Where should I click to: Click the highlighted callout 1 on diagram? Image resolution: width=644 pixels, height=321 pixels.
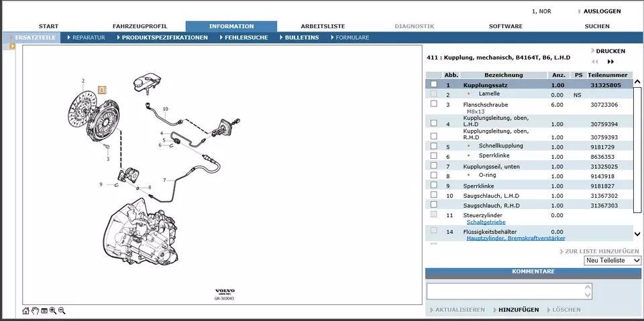pos(102,89)
